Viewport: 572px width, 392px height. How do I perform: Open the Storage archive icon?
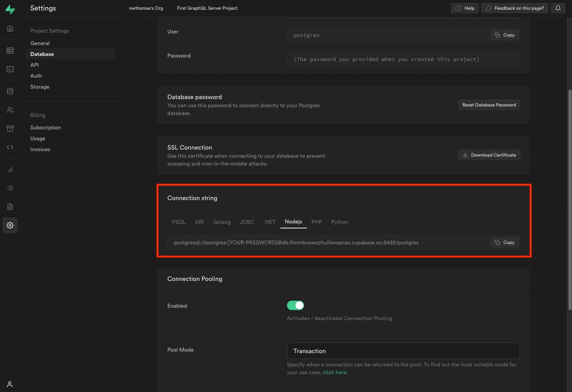tap(10, 129)
